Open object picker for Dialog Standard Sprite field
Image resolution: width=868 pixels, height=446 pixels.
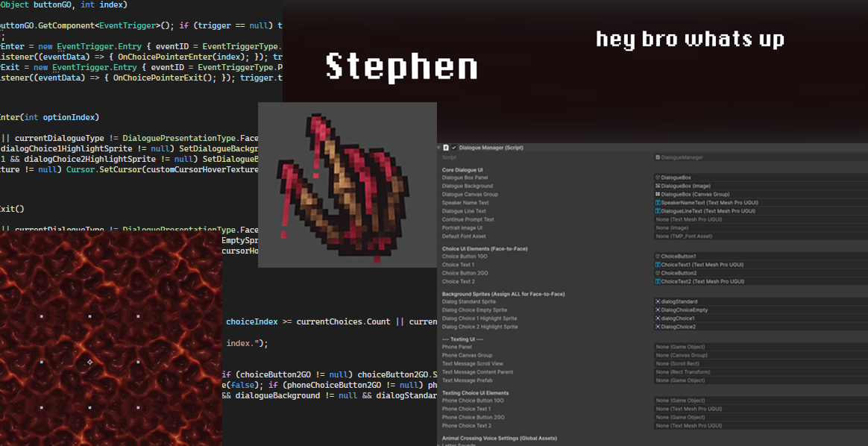pos(863,301)
